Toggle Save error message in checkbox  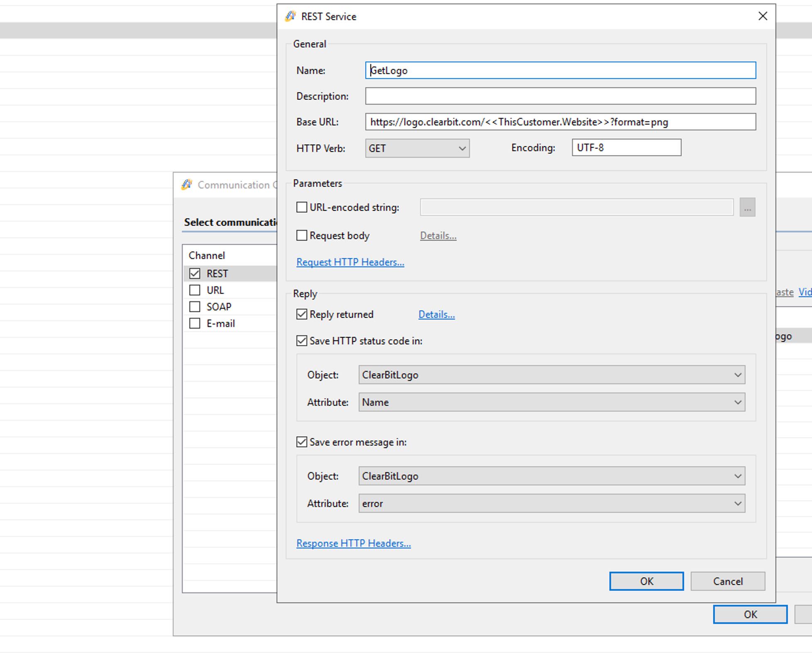(302, 442)
